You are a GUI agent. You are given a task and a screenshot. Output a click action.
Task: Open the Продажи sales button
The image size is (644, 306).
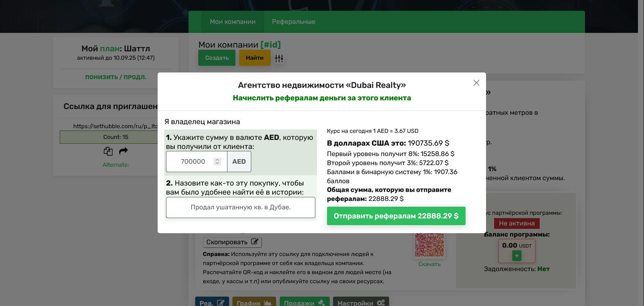click(x=304, y=302)
